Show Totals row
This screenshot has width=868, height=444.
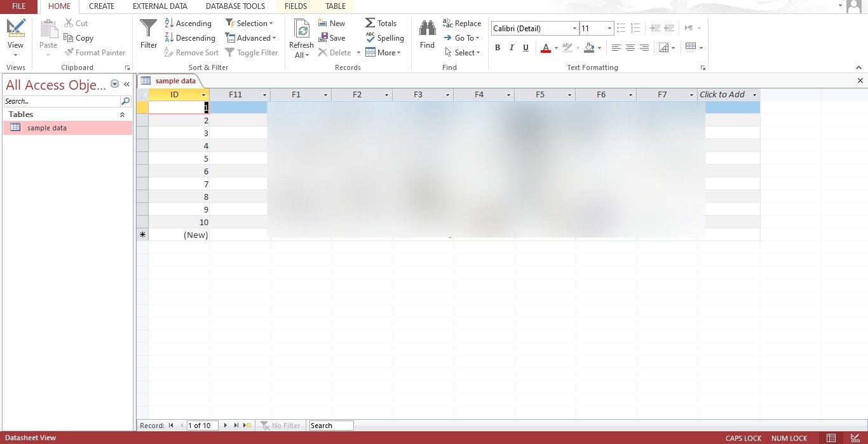(x=381, y=23)
